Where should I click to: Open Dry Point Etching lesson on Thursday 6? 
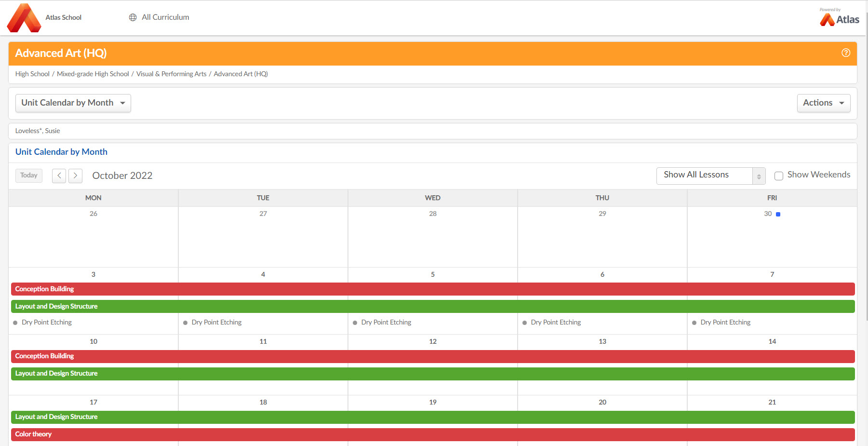[x=556, y=323]
